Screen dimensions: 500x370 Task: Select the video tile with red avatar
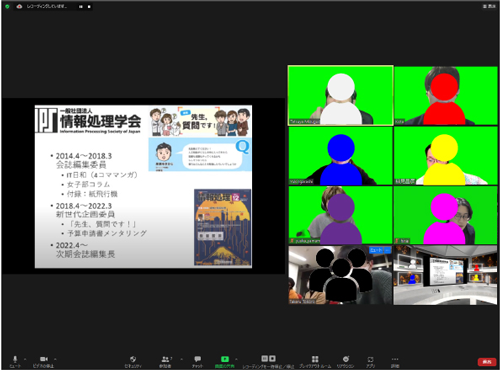pyautogui.click(x=446, y=95)
